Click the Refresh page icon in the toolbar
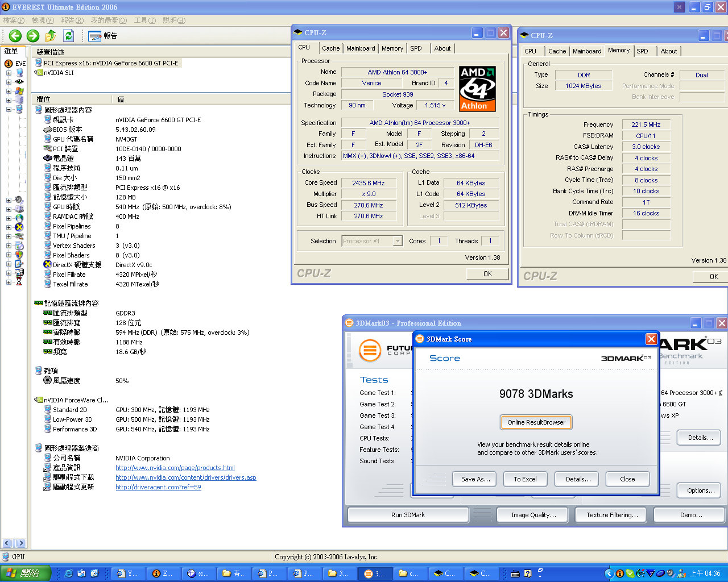This screenshot has width=728, height=582. tap(68, 36)
